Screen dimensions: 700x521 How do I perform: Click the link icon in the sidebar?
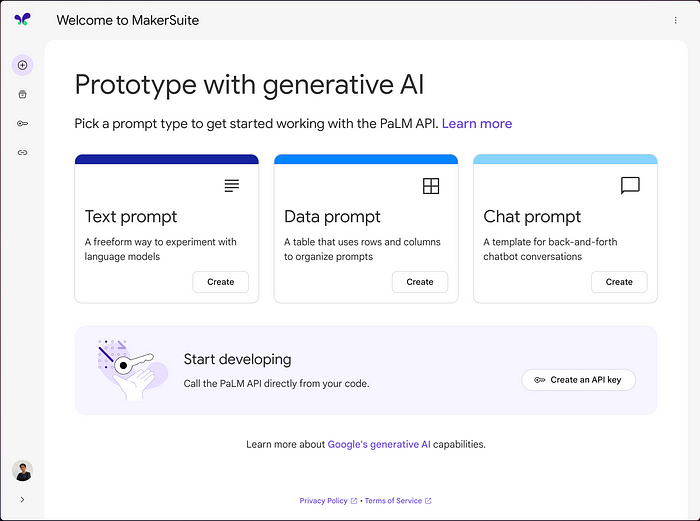coord(22,153)
